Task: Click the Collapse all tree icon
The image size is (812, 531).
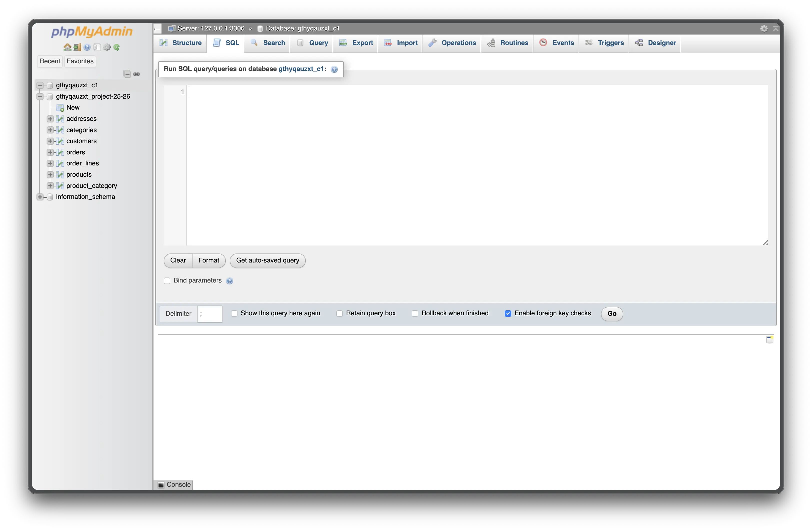Action: click(x=127, y=74)
